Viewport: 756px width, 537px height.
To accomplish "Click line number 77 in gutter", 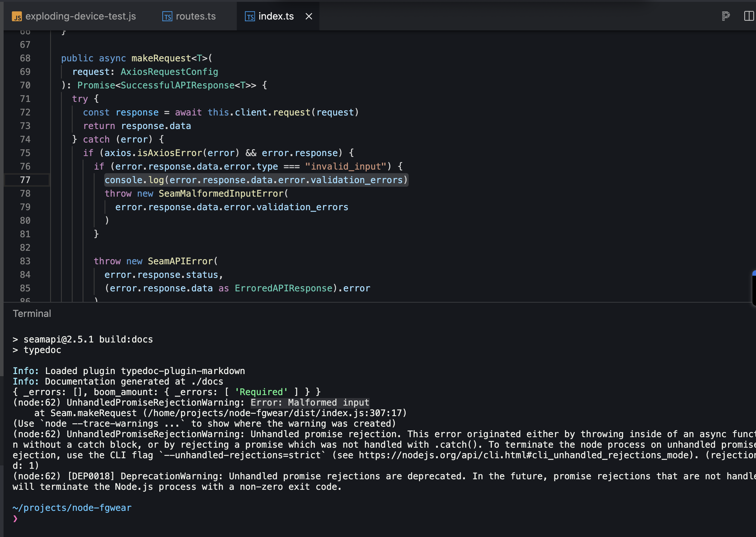I will point(25,180).
